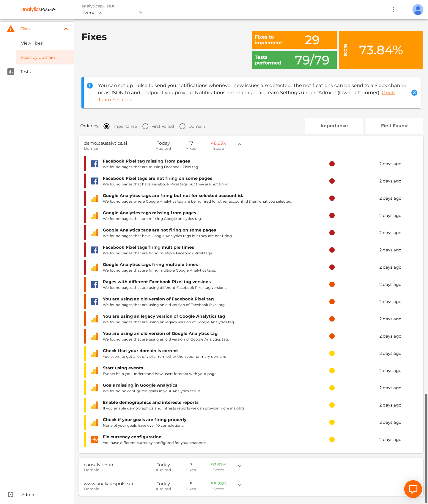The image size is (428, 504).
Task: Collapse the demo.causalytics.ai domain panel
Action: 240,144
